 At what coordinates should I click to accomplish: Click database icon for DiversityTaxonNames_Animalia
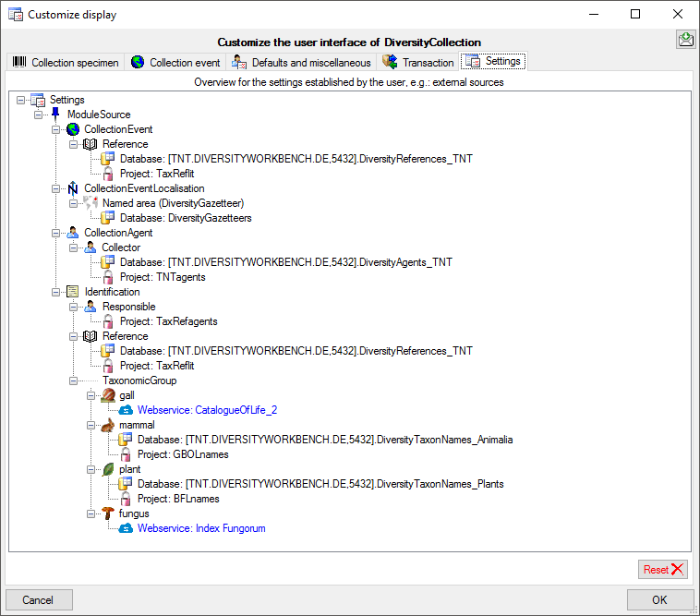tap(125, 440)
